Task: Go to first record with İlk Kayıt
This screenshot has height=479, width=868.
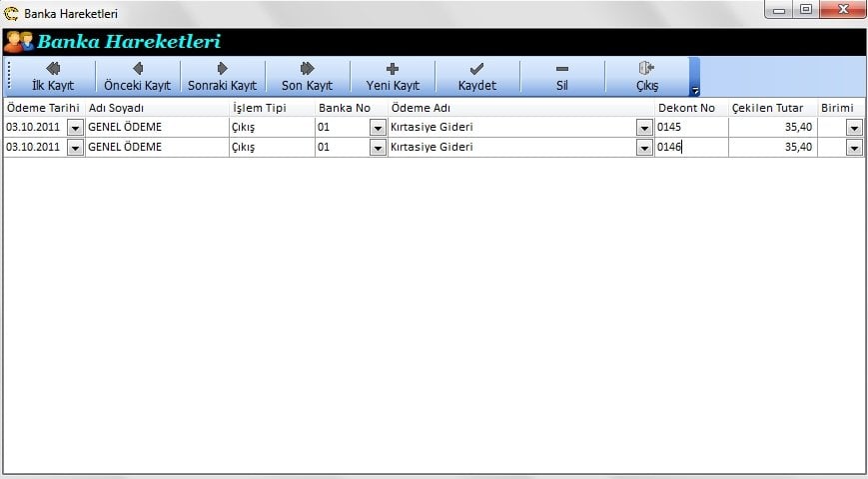Action: pos(53,76)
